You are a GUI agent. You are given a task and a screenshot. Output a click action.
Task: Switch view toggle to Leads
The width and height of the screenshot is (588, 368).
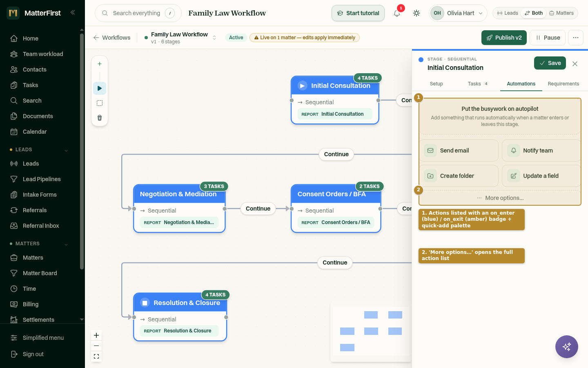click(507, 13)
